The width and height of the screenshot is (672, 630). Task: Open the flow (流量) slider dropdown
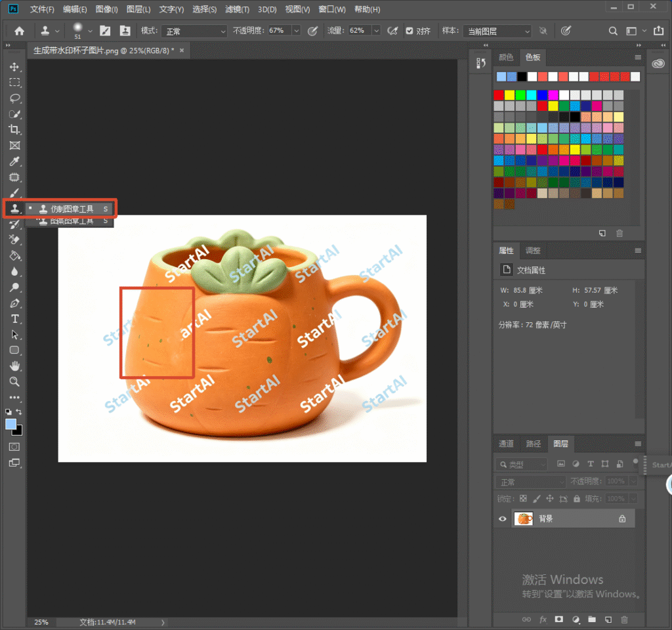coord(376,30)
